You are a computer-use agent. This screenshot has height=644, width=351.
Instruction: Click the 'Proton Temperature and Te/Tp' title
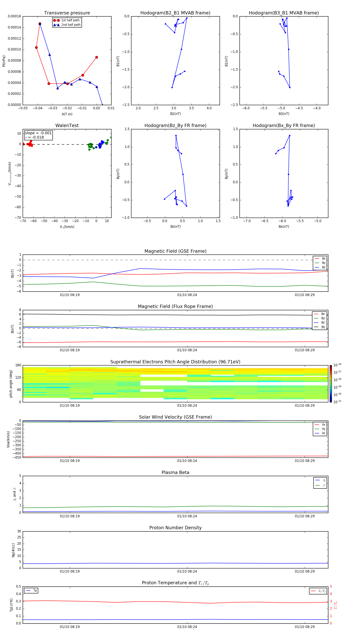[x=175, y=583]
